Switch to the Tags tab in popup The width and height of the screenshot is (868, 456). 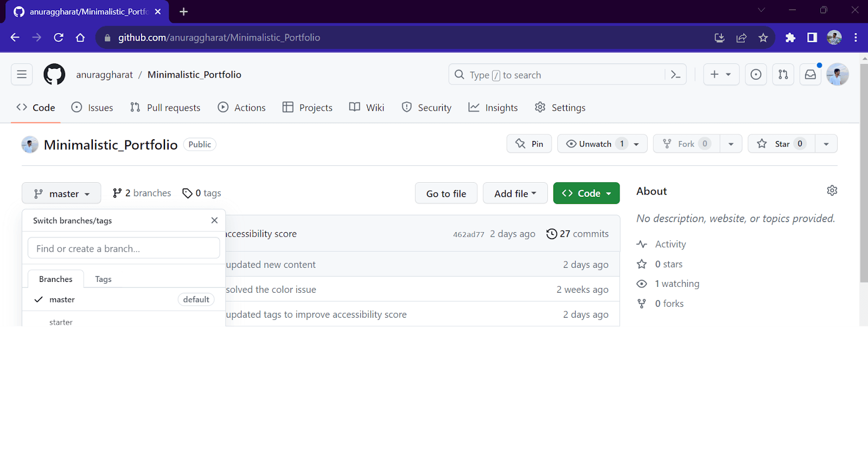coord(103,279)
